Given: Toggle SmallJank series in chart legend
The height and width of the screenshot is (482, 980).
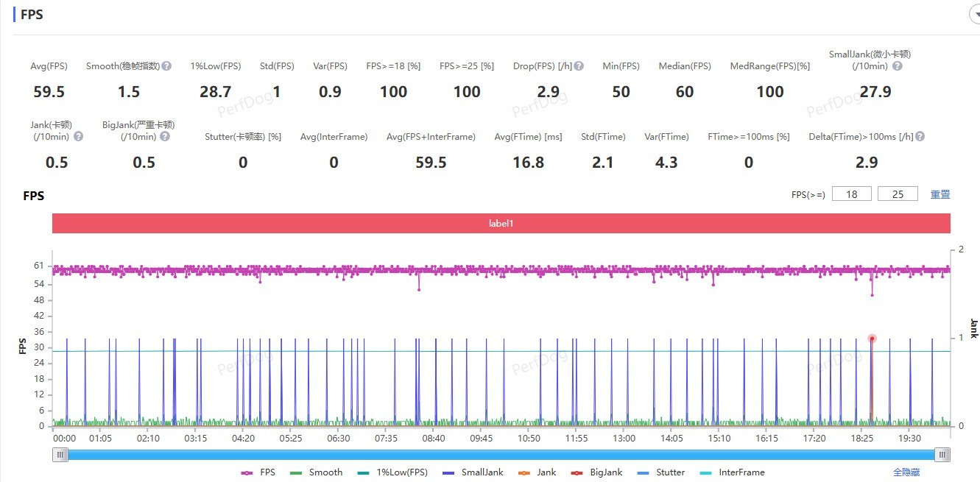Looking at the screenshot, I should (x=473, y=472).
